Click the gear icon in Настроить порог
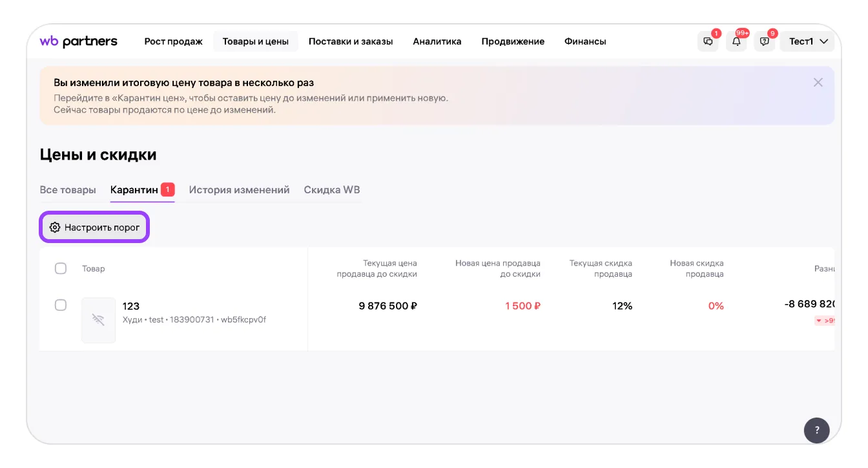868x468 pixels. [55, 228]
